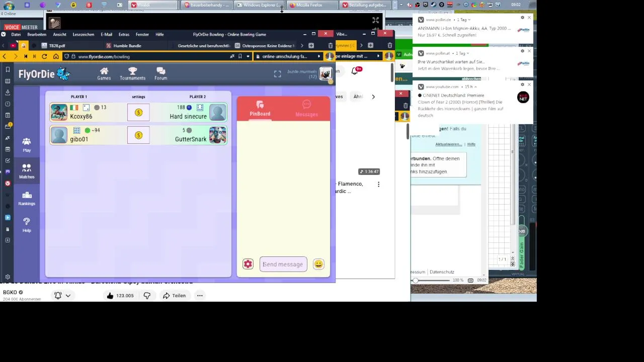Image resolution: width=644 pixels, height=362 pixels.
Task: Open Vivaldi translate panel icon
Action: click(x=8, y=138)
